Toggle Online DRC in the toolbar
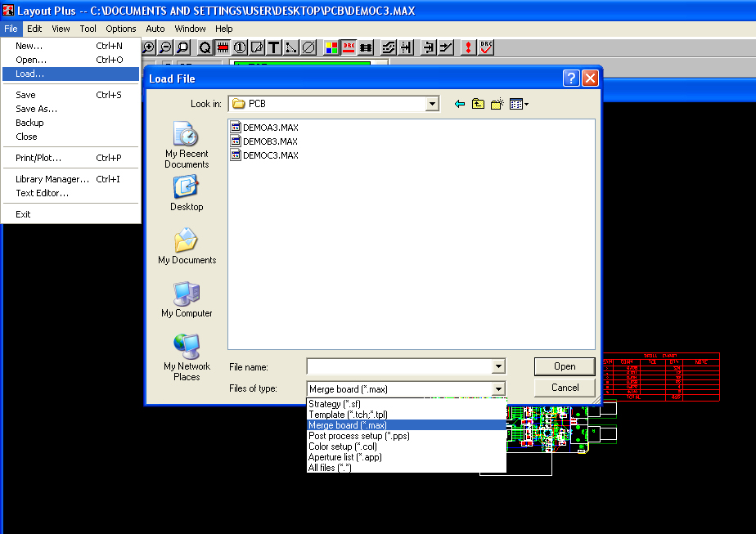Viewport: 756px width, 534px height. click(349, 47)
